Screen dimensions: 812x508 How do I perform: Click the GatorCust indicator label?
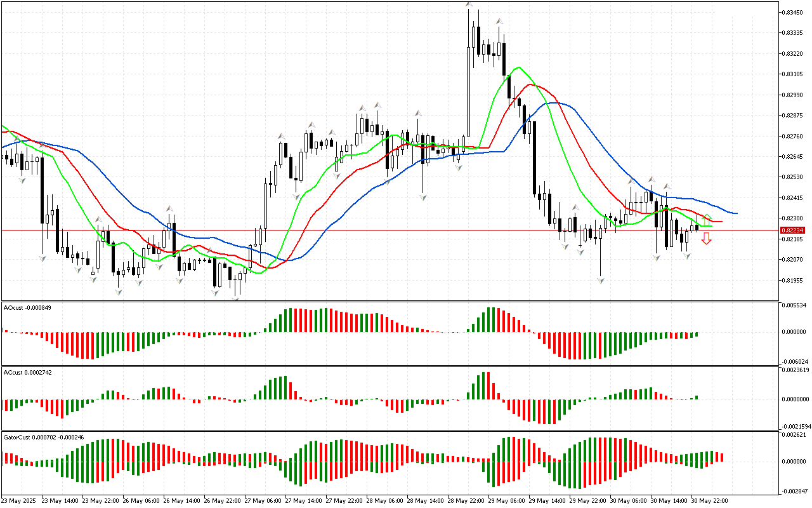(43, 437)
